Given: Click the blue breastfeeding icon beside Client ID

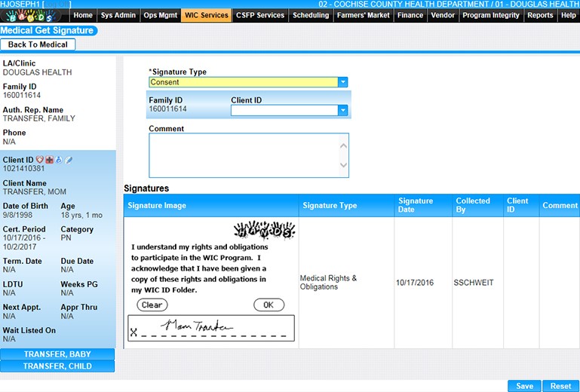Looking at the screenshot, I should tap(59, 160).
